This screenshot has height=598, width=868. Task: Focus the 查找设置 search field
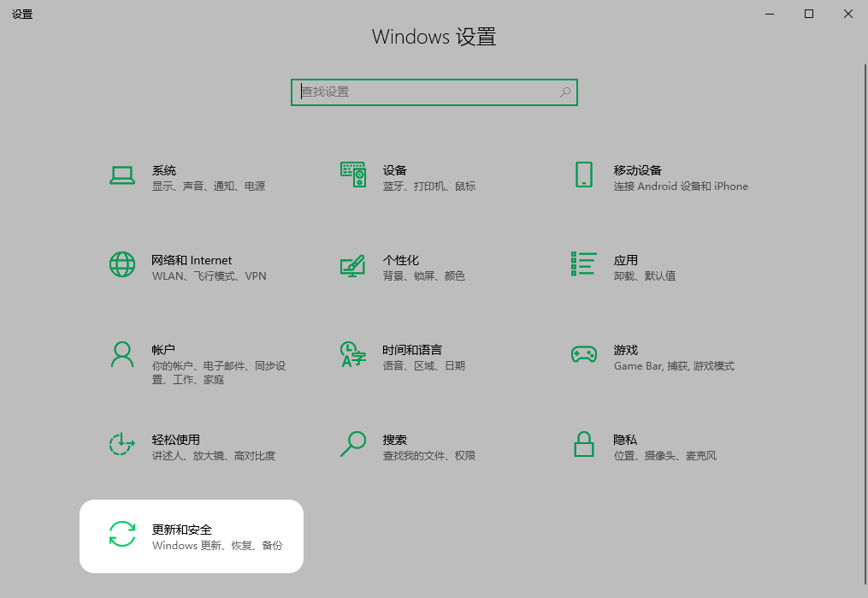[434, 92]
